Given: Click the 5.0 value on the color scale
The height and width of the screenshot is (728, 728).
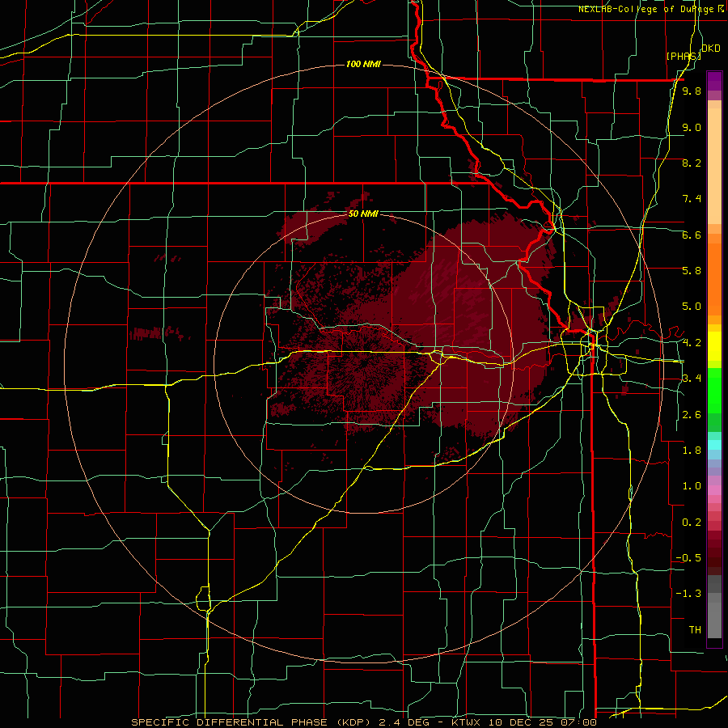Looking at the screenshot, I should pos(692,307).
